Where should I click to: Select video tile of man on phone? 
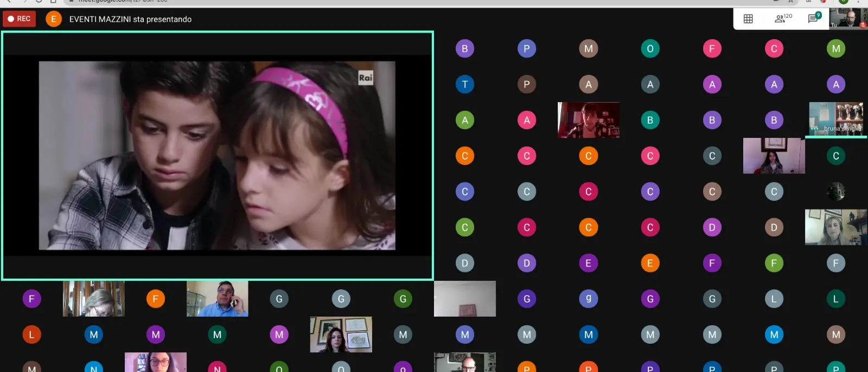217,299
